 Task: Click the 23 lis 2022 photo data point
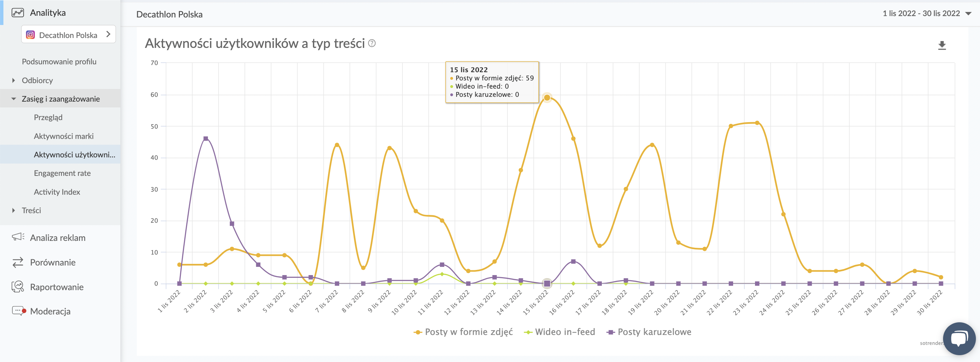(x=757, y=123)
